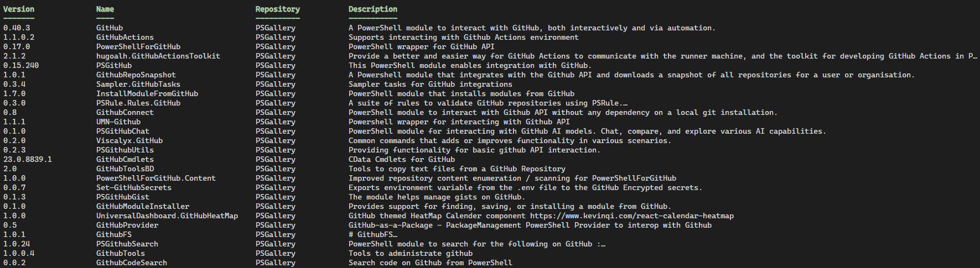The width and height of the screenshot is (980, 268).
Task: Click PSGallery in the GithubFS row
Action: pos(275,235)
